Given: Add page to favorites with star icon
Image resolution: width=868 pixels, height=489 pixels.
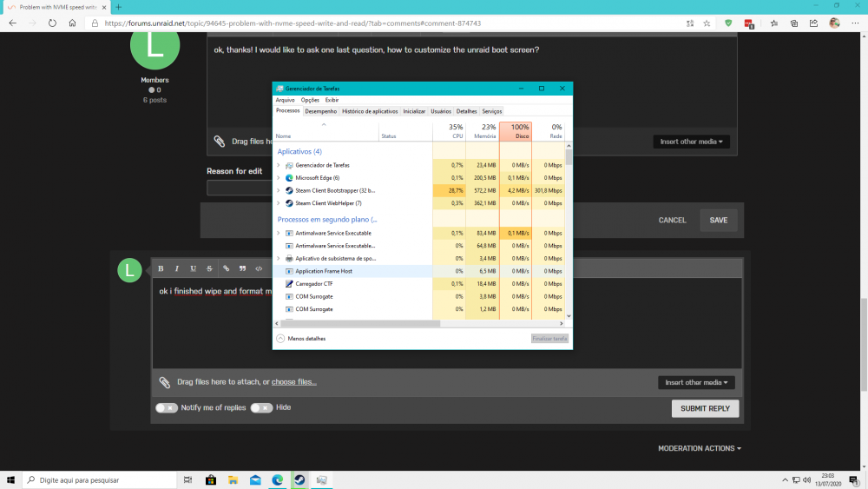Looking at the screenshot, I should (707, 23).
